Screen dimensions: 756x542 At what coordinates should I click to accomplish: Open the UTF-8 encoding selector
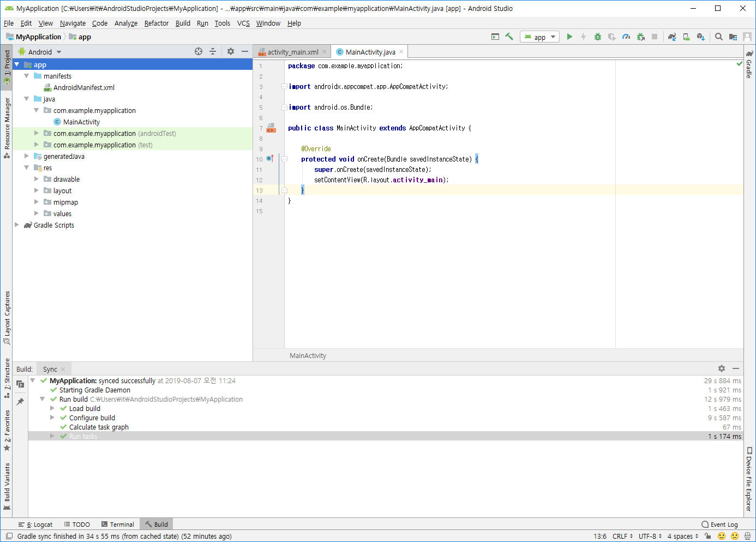tap(650, 536)
